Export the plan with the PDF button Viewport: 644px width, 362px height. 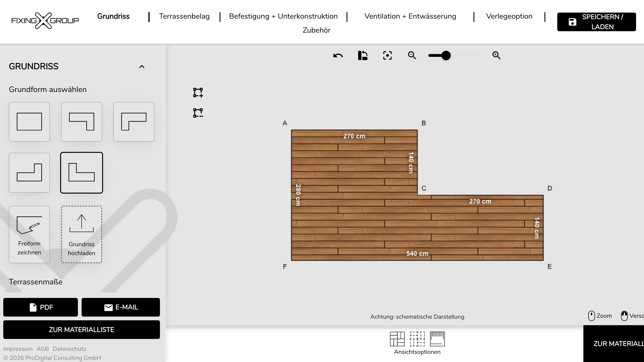pos(41,307)
